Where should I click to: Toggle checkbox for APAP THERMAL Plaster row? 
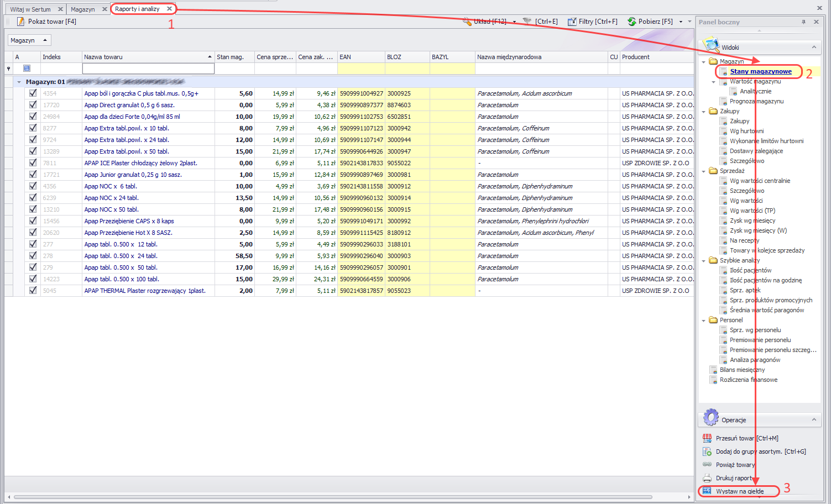(x=33, y=291)
